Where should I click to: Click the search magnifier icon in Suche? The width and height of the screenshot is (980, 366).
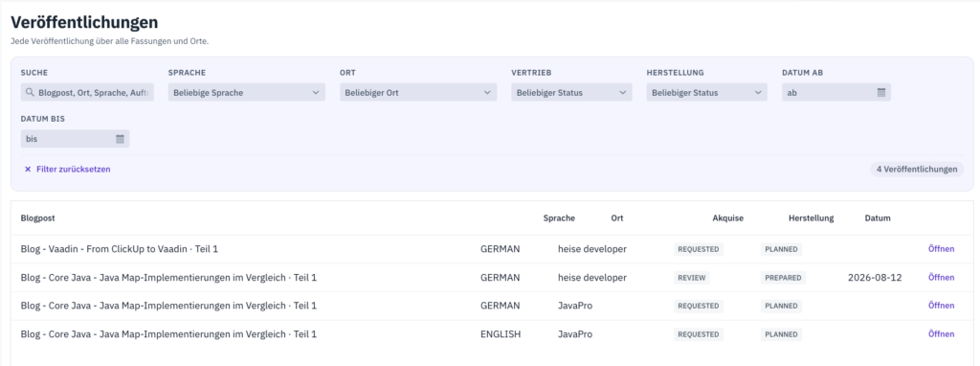[x=30, y=93]
